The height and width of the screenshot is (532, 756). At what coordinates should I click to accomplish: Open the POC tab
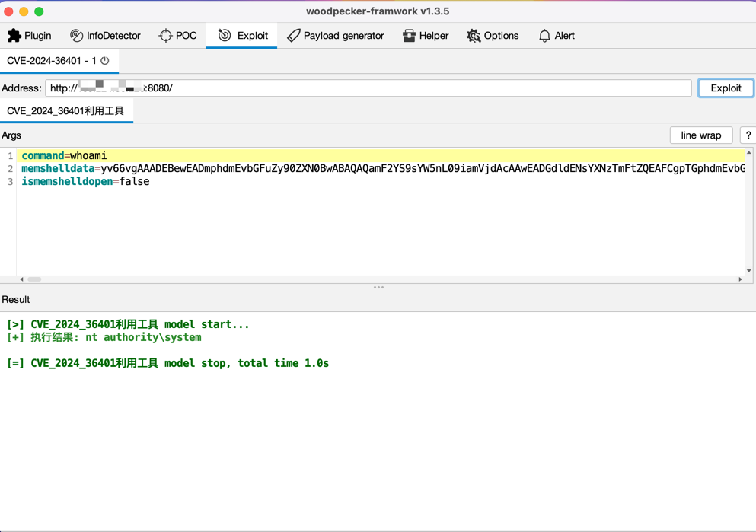click(177, 36)
